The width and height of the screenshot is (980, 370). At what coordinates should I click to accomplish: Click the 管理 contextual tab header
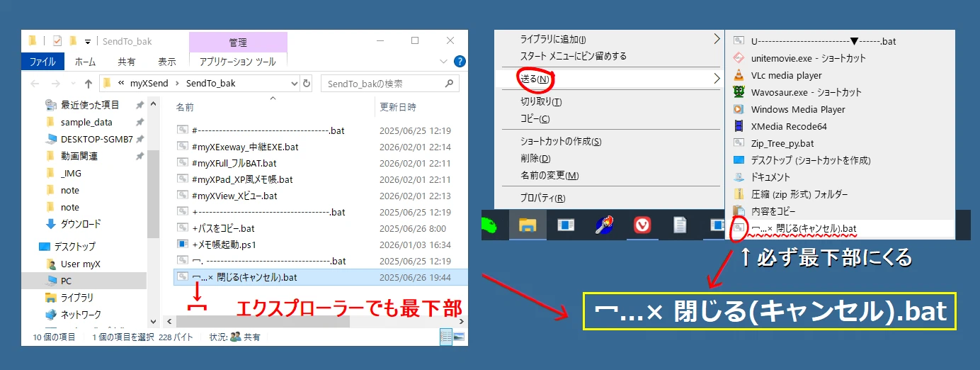pos(238,43)
